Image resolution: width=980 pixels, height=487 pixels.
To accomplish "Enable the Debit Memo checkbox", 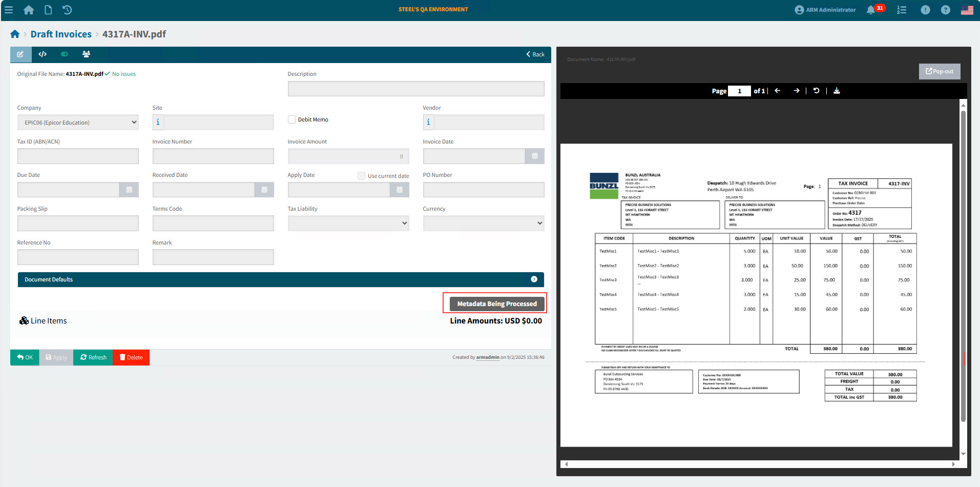I will [x=291, y=119].
